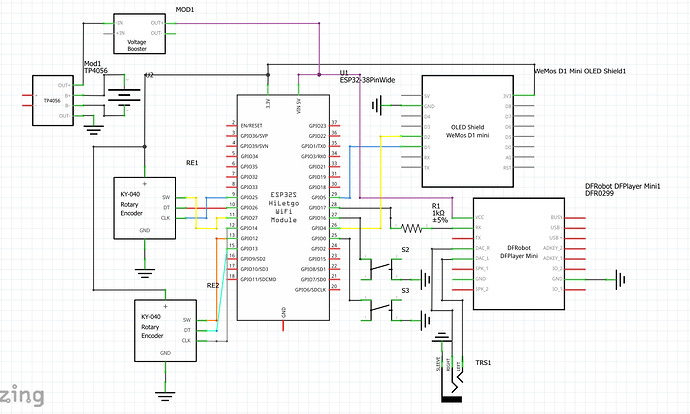Click the GPIO27 pin label on ESP32
The height and width of the screenshot is (414, 690).
point(249,218)
